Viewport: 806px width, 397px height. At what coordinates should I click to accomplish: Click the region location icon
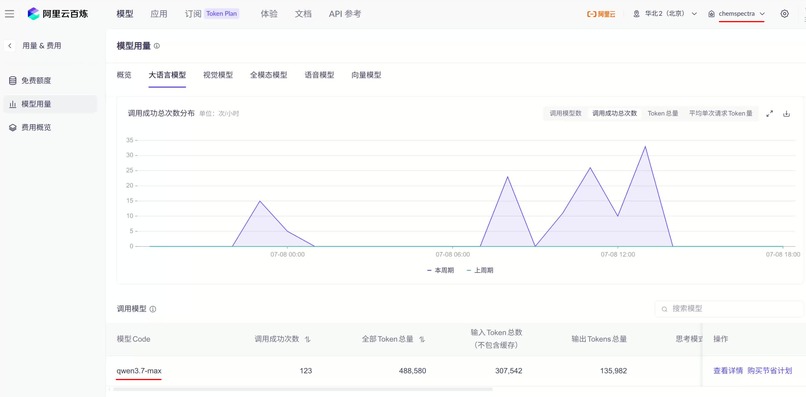(636, 14)
